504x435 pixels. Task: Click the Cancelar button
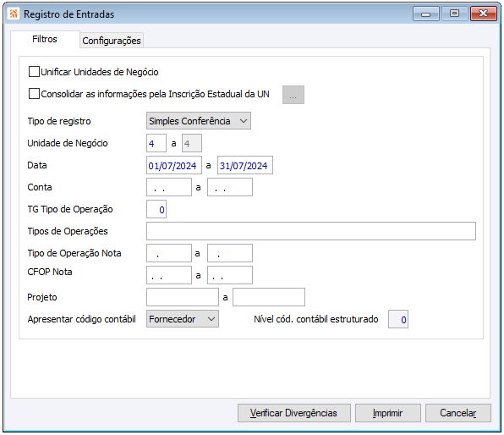click(458, 413)
